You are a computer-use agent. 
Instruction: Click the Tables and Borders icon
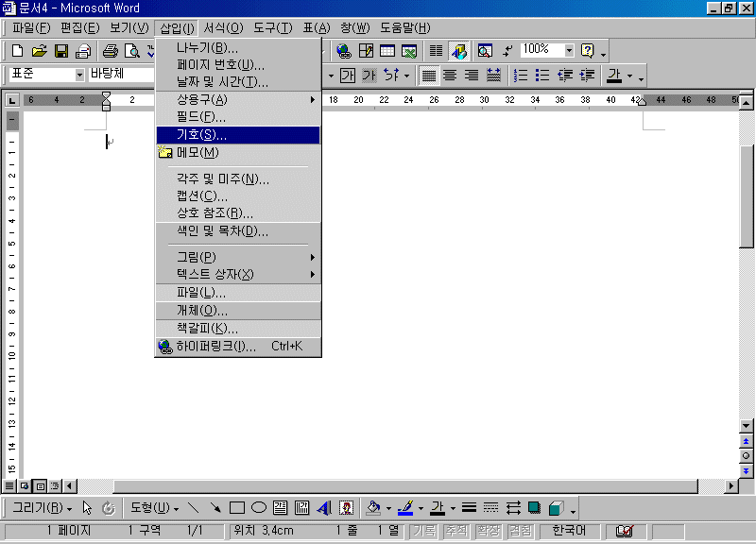366,51
